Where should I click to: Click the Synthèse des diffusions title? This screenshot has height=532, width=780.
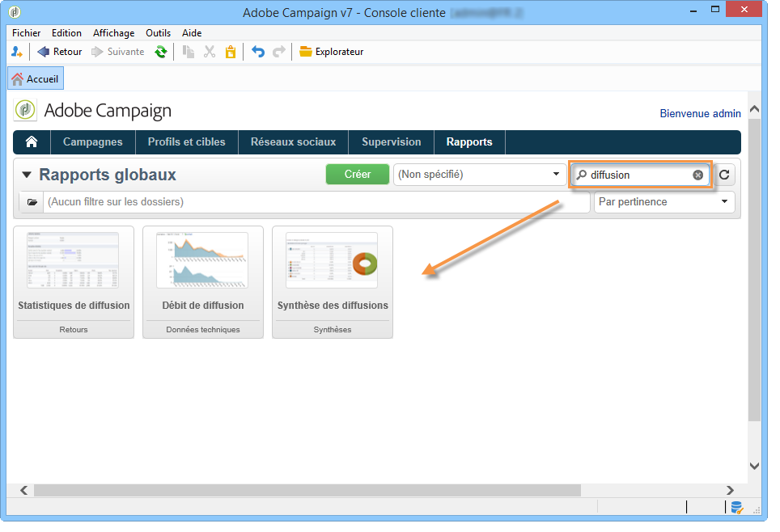click(333, 306)
